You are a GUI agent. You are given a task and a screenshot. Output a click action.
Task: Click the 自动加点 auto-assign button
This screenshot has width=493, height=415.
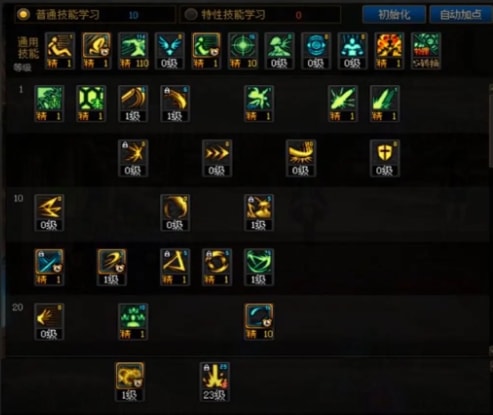461,15
